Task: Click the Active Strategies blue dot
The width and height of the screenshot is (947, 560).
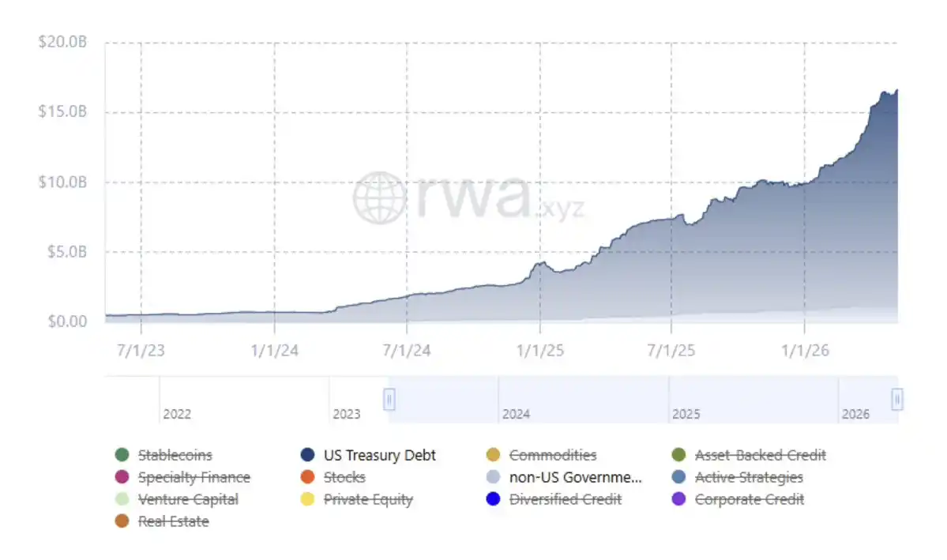Action: 678,476
